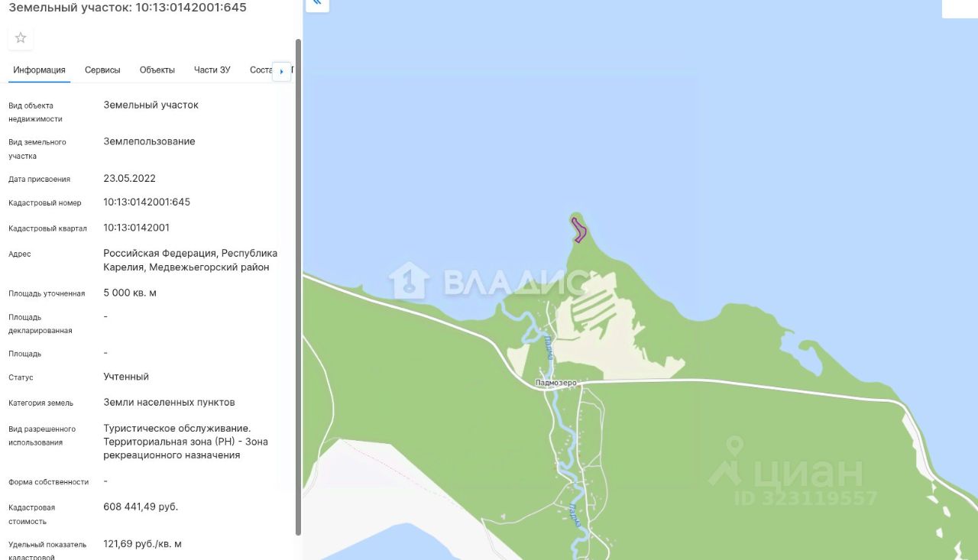The height and width of the screenshot is (560, 978).
Task: Collapse the info panel with the double chevron
Action: (x=317, y=4)
